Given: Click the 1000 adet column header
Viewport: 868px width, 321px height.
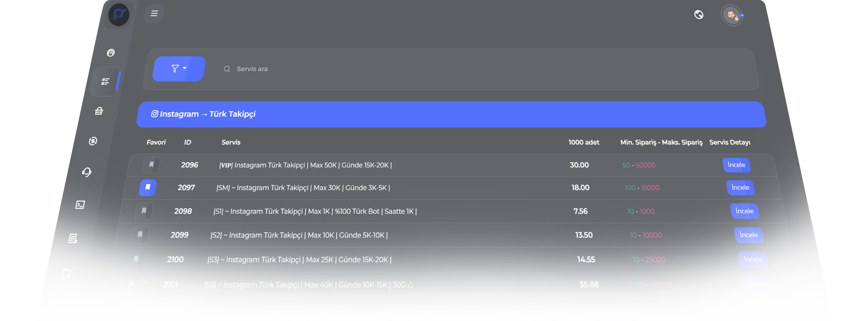Looking at the screenshot, I should click(584, 143).
